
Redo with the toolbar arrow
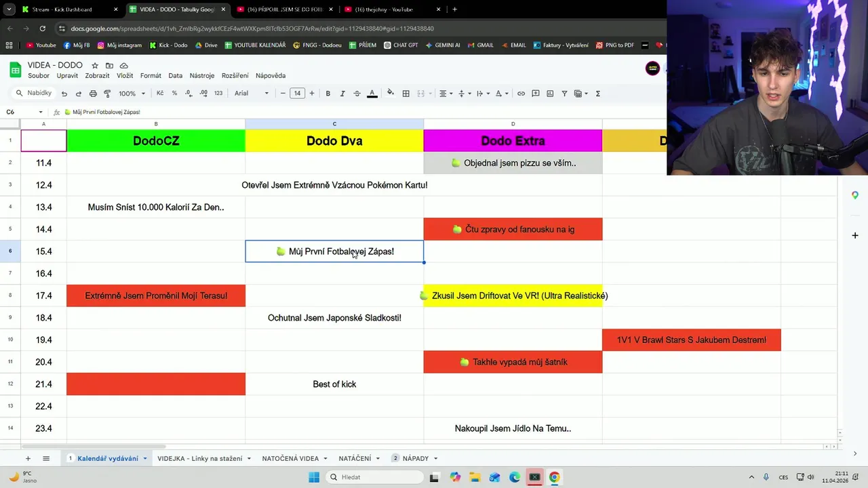tap(79, 94)
